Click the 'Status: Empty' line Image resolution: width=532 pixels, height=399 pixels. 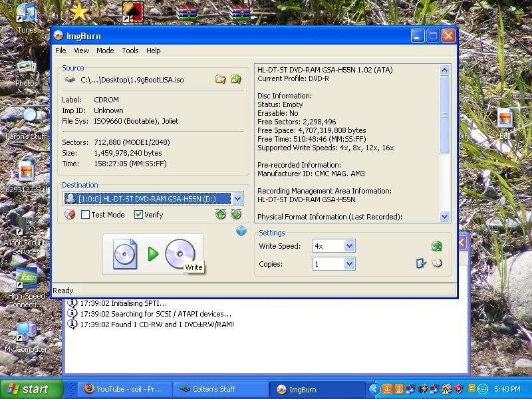280,104
